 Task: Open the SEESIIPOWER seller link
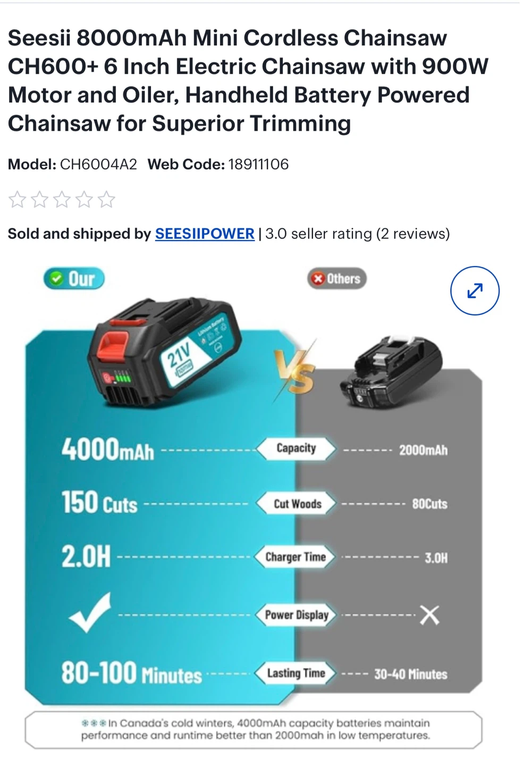(x=205, y=234)
